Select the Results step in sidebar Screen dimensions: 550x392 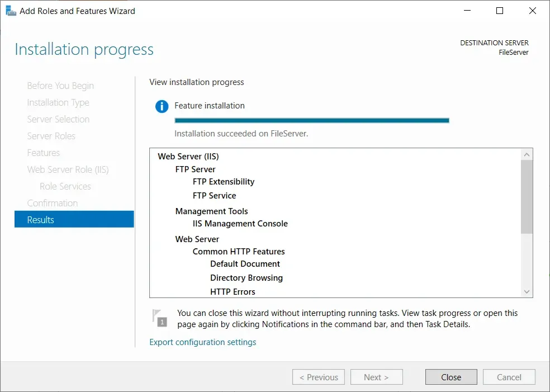point(74,220)
